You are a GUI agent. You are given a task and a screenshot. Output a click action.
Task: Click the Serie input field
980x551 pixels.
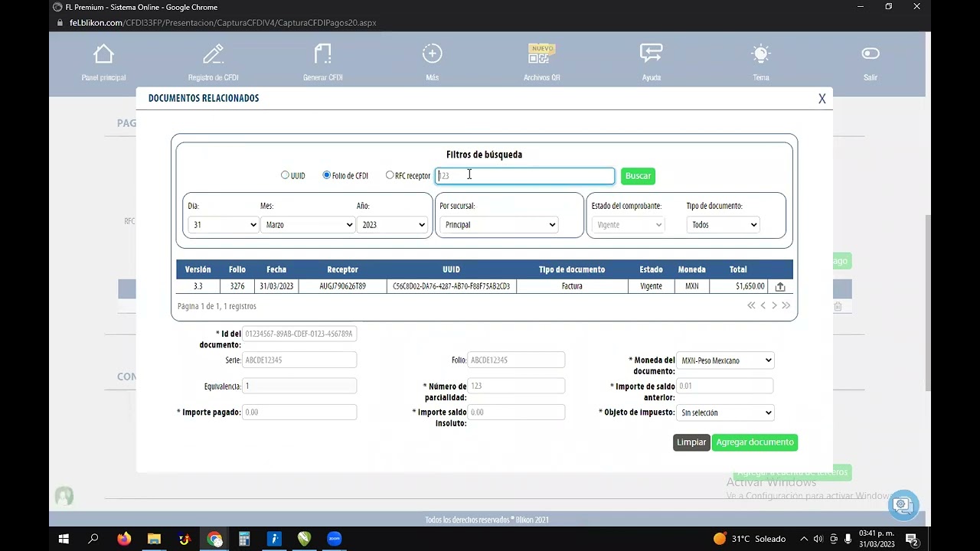point(299,360)
